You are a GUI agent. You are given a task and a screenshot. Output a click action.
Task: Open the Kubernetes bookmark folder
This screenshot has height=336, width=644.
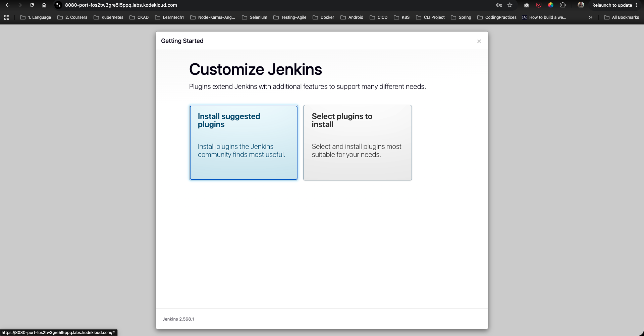(x=108, y=17)
